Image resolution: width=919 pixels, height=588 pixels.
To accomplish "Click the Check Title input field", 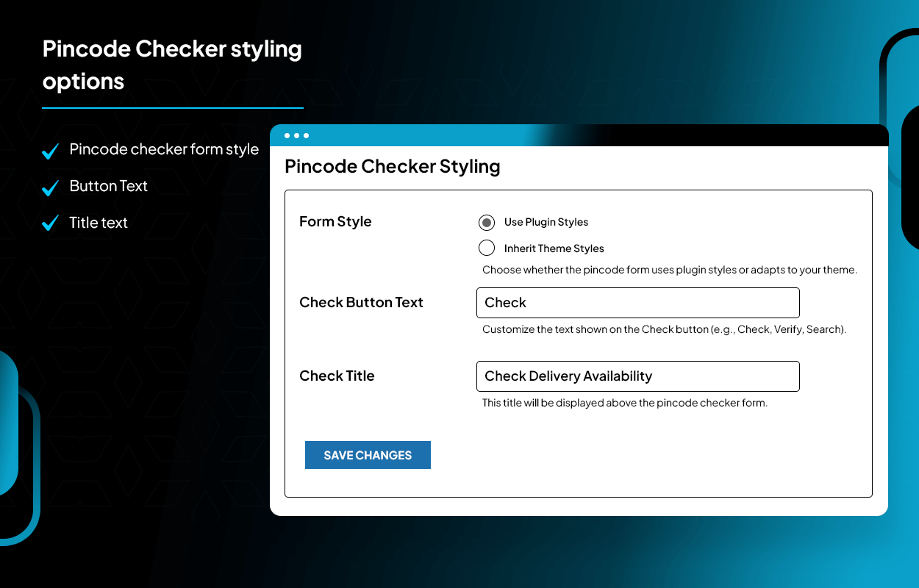I will pyautogui.click(x=637, y=376).
